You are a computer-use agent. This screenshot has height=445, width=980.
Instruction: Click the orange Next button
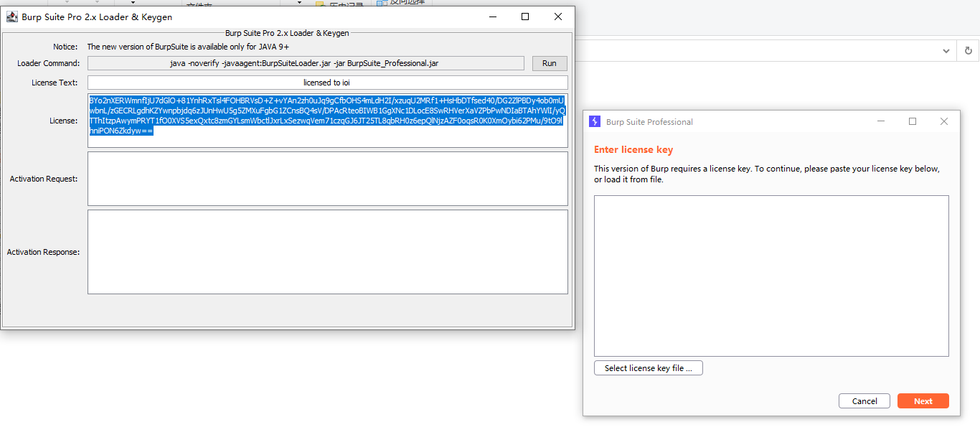(923, 401)
